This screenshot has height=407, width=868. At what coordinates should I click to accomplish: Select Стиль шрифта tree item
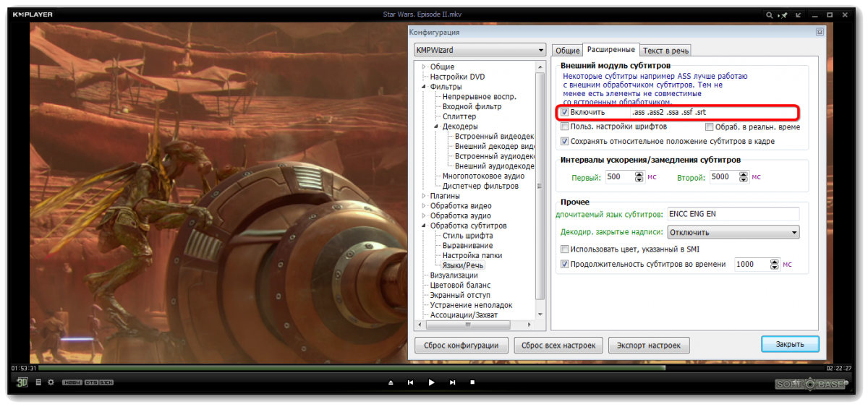pos(468,236)
